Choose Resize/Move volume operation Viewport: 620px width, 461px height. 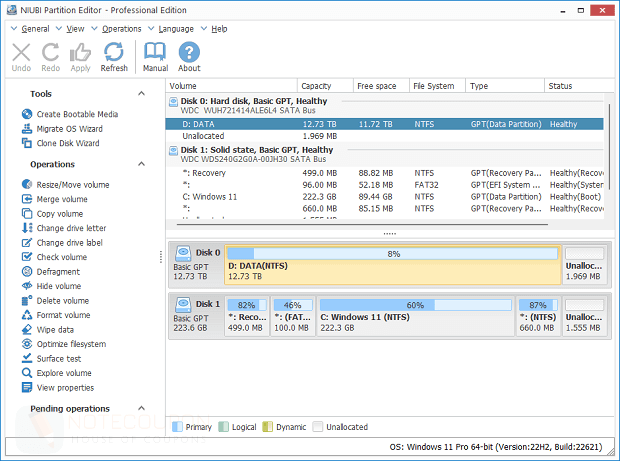point(66,185)
